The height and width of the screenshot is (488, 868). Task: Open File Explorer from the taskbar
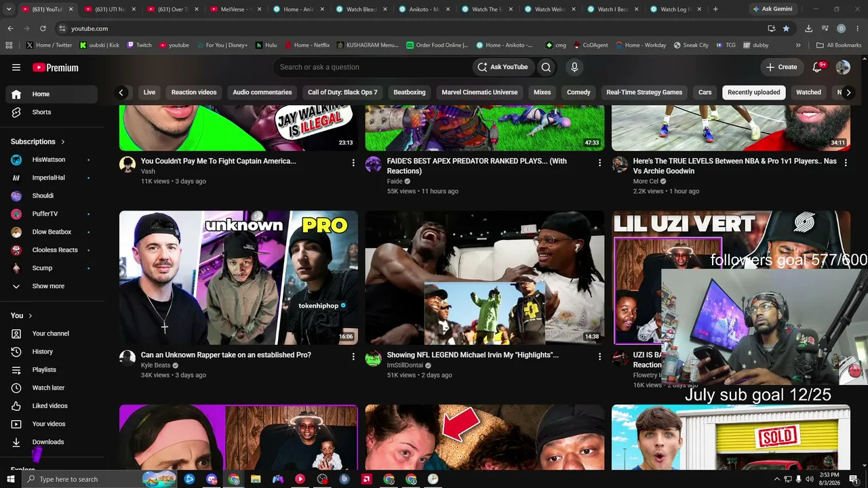(x=256, y=479)
